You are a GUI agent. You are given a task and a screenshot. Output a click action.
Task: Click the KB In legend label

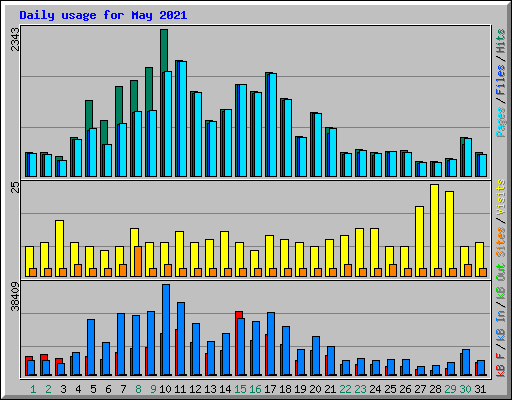501,325
